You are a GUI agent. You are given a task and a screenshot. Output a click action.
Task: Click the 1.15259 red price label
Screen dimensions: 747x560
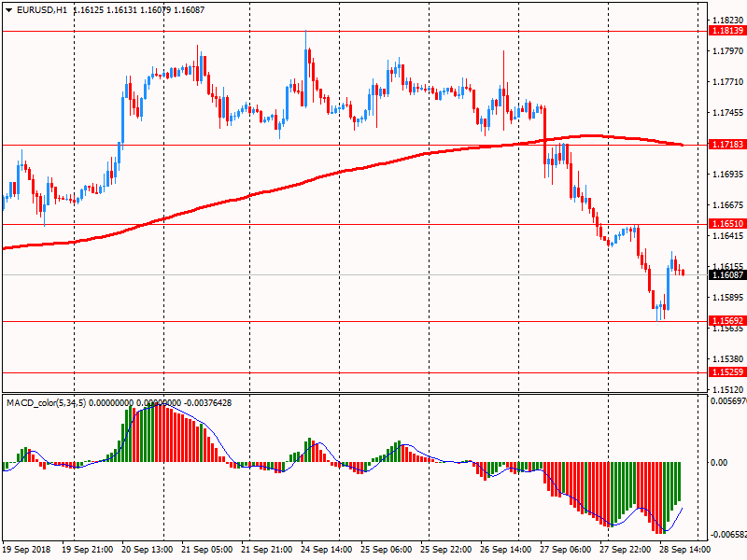727,372
